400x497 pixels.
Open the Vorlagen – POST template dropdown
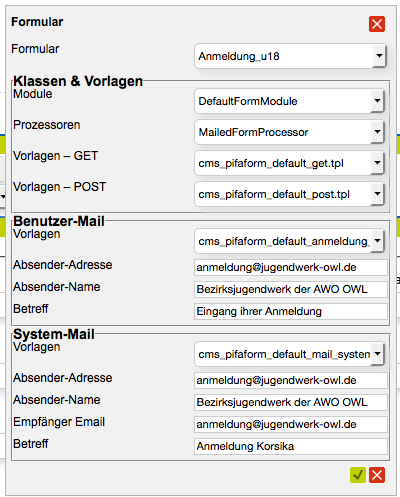pyautogui.click(x=289, y=194)
